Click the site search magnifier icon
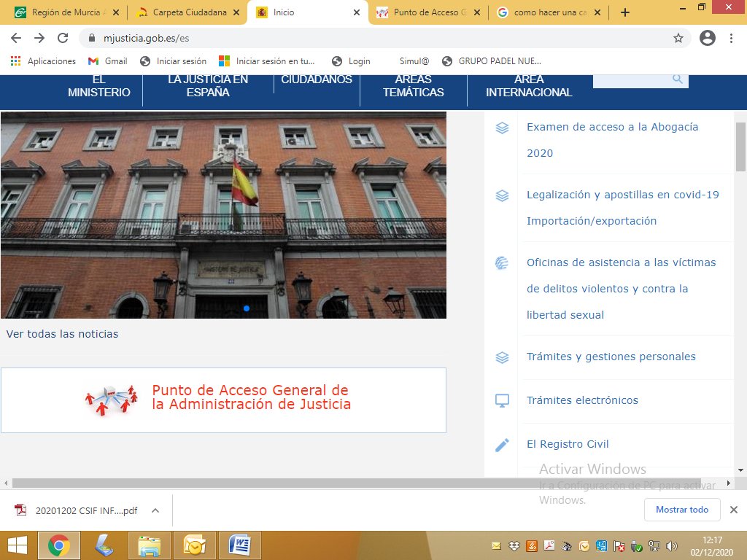 point(677,79)
